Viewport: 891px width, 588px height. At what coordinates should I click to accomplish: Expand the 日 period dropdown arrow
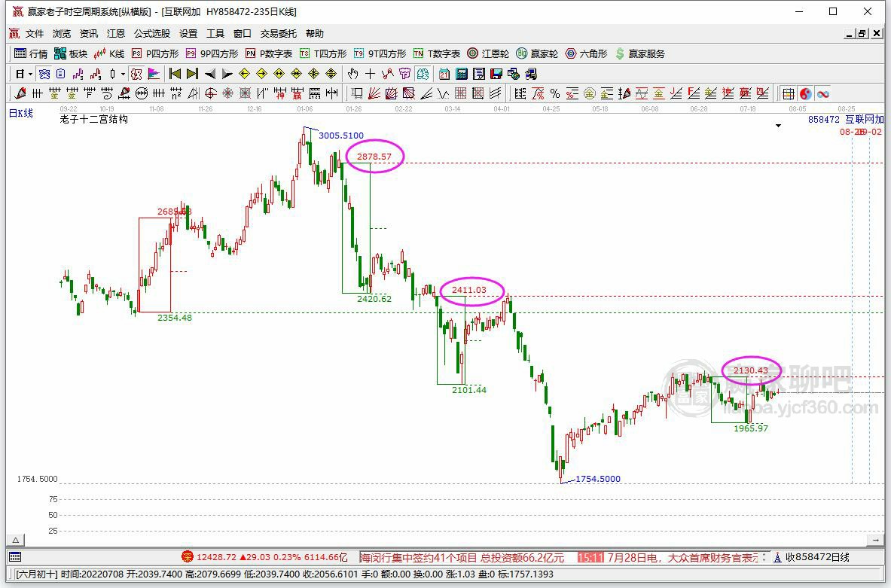(30, 74)
